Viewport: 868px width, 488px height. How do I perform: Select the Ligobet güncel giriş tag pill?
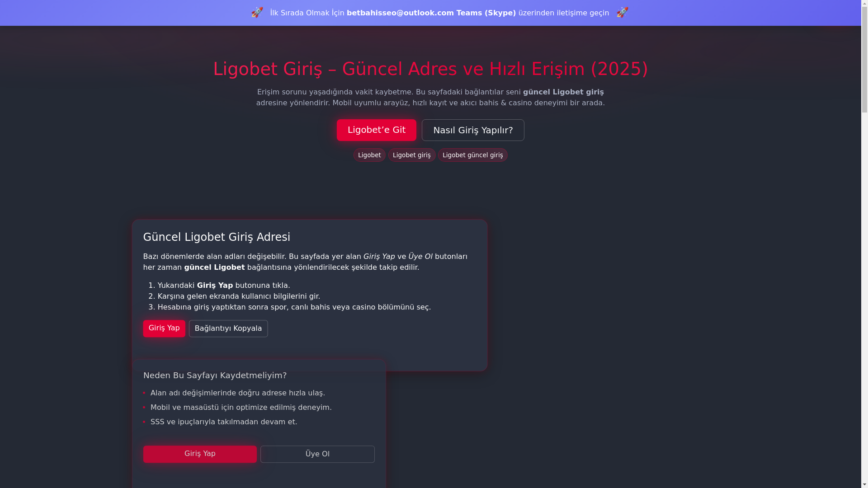(472, 155)
